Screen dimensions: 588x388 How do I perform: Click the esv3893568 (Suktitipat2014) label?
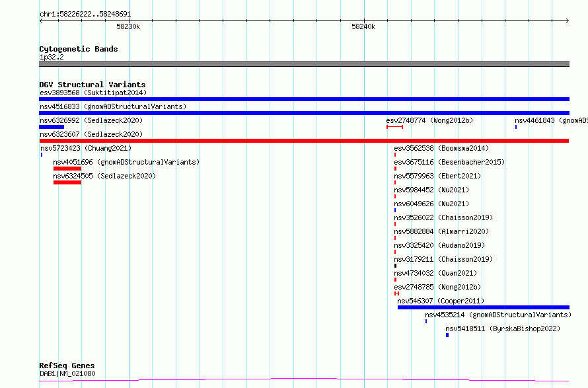(x=93, y=93)
